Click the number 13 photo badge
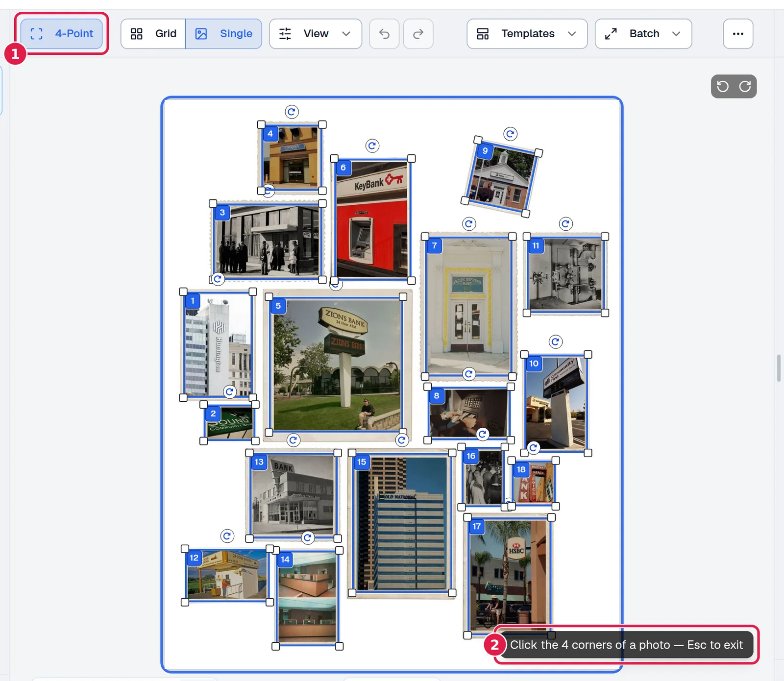 coord(259,462)
